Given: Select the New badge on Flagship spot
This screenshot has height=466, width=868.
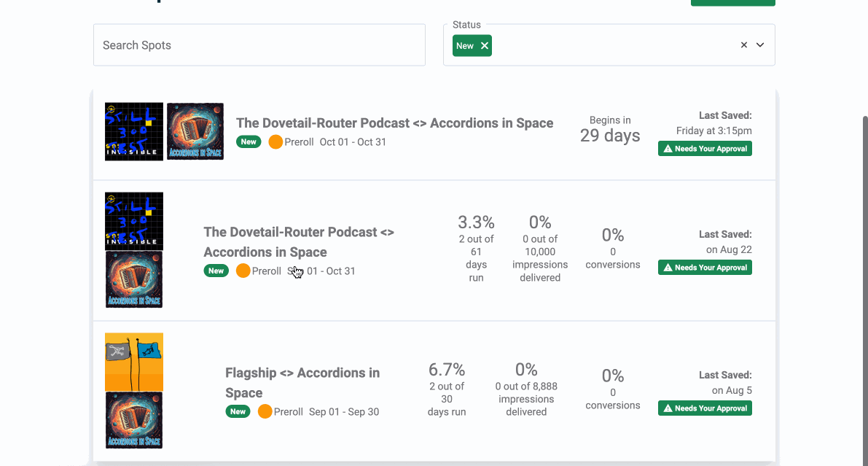Looking at the screenshot, I should 238,411.
